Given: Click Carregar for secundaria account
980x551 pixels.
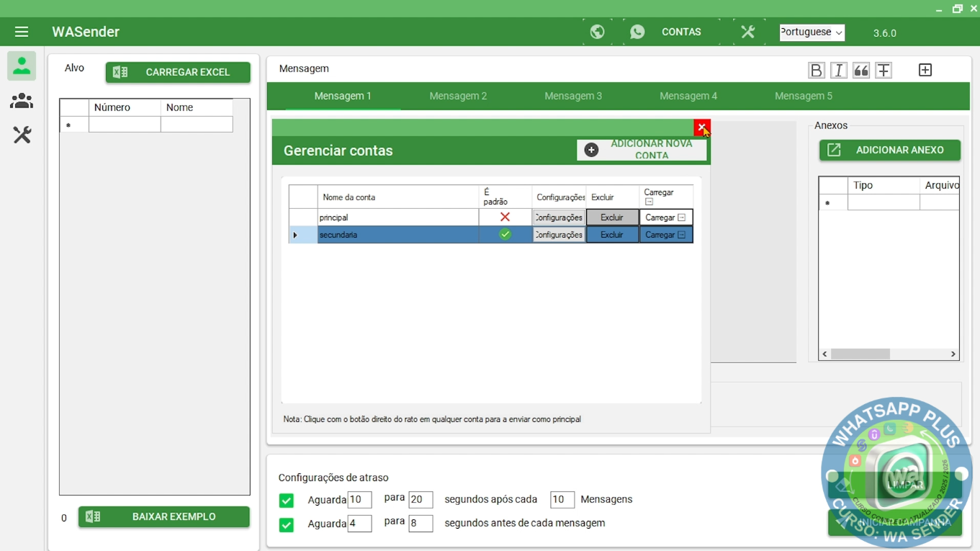Looking at the screenshot, I should [666, 235].
